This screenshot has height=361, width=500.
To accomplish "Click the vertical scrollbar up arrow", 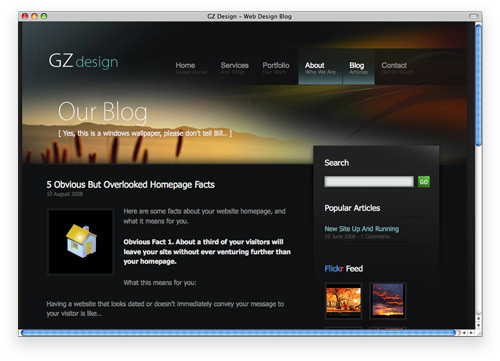I will coord(478,319).
